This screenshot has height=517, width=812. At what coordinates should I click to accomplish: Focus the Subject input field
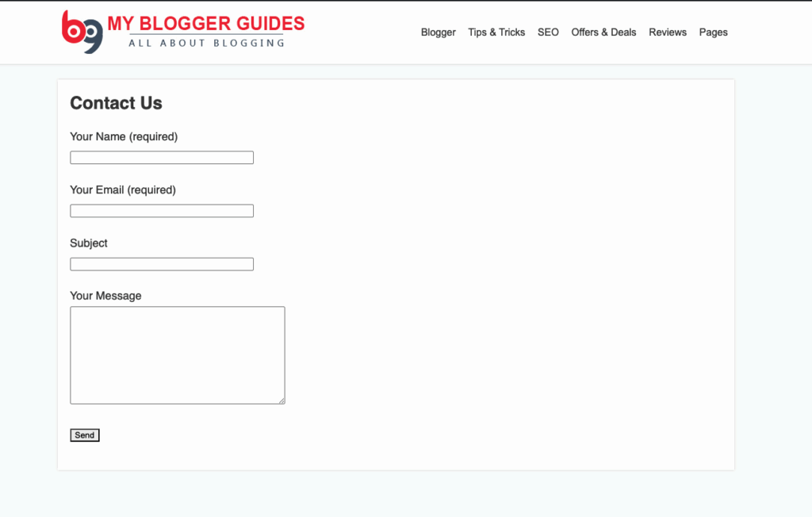coord(162,264)
